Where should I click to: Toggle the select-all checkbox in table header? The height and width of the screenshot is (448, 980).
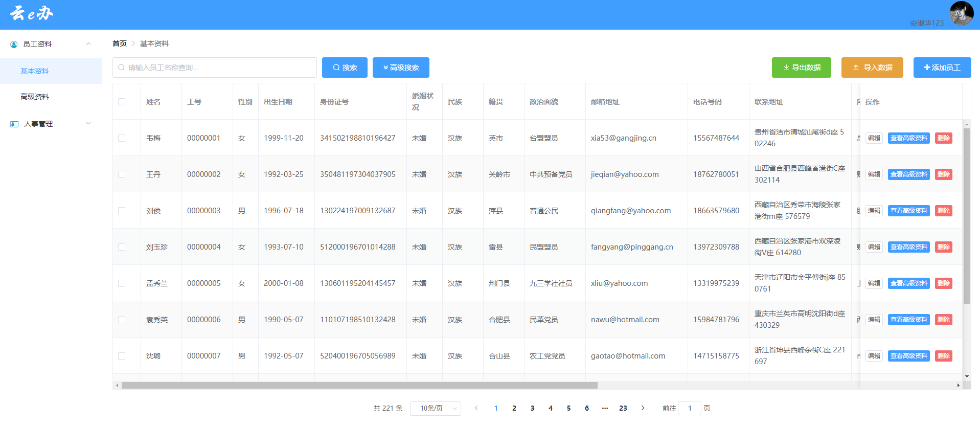tap(122, 102)
